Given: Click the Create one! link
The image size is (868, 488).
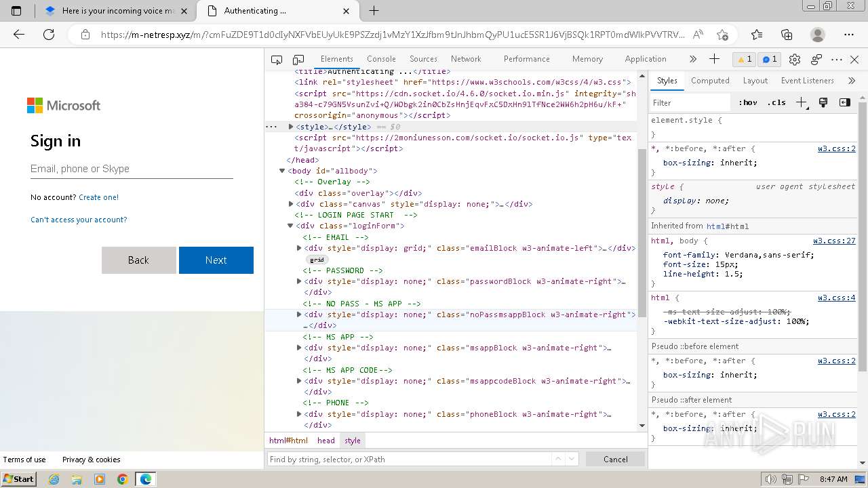Looking at the screenshot, I should pos(98,197).
